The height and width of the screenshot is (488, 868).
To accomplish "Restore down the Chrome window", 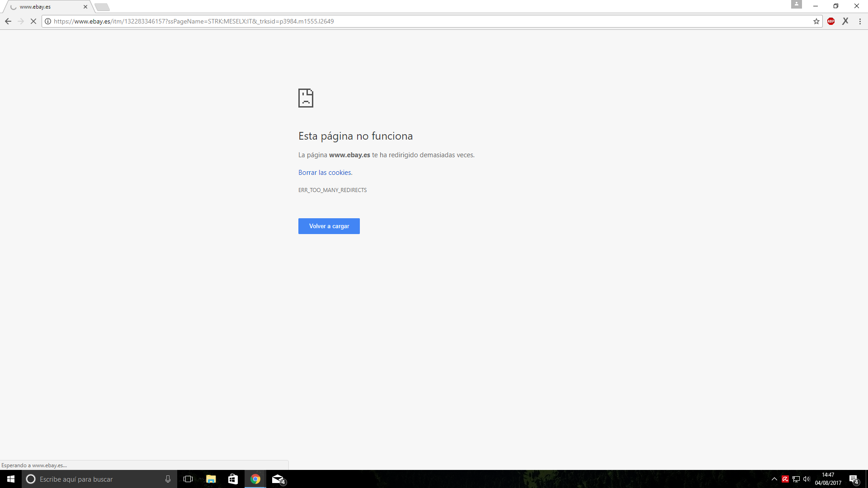I will coord(836,6).
